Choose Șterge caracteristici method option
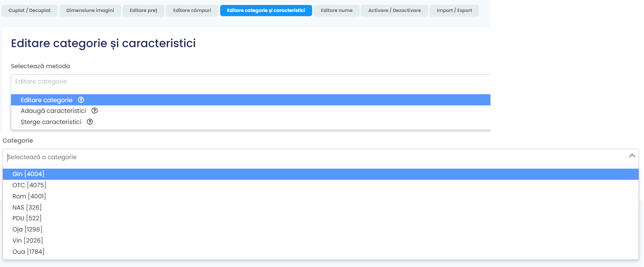Viewport: 644px width, 267px height. 251,122
